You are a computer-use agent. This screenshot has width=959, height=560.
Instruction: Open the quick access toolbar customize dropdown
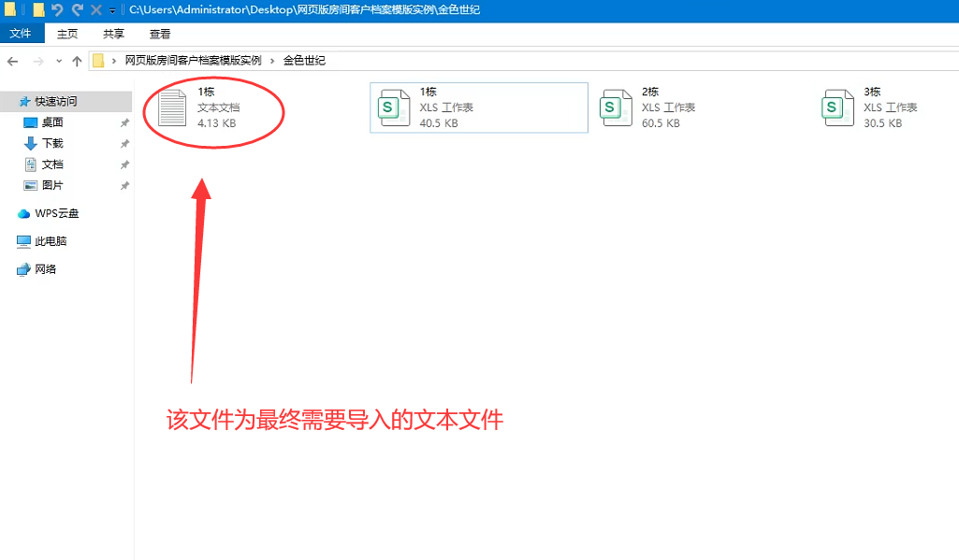[x=112, y=10]
